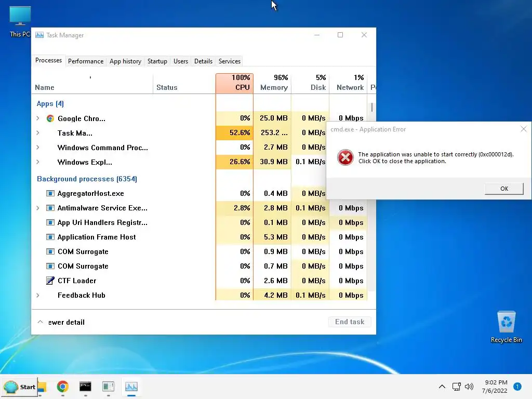
Task: Sort by the Network column header
Action: pos(348,83)
